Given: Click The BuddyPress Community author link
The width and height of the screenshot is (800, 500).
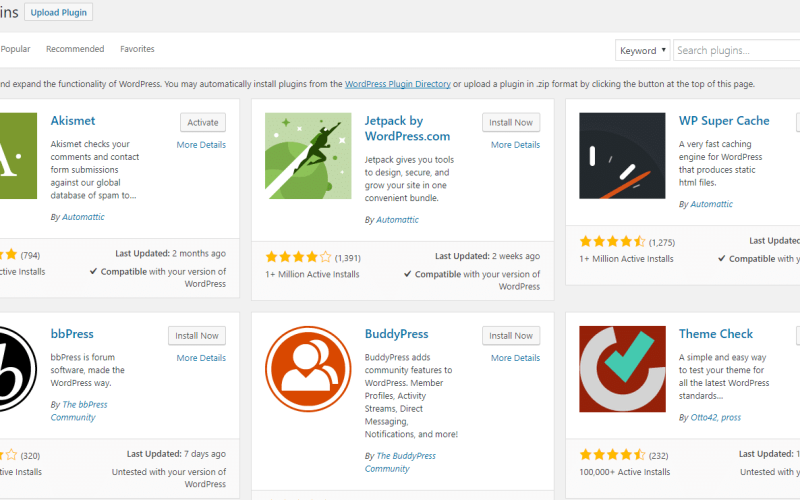Looking at the screenshot, I should tap(401, 462).
